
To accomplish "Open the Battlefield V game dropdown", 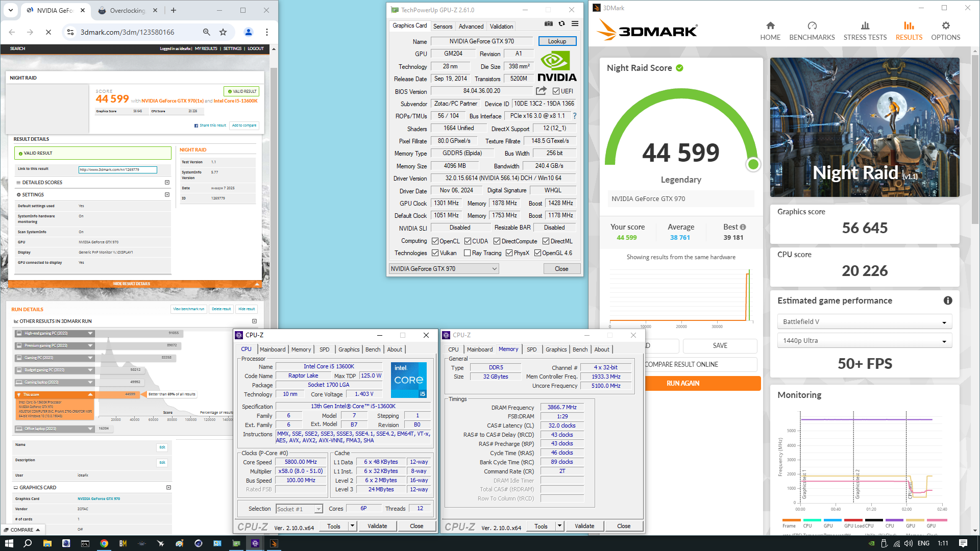I will [864, 322].
